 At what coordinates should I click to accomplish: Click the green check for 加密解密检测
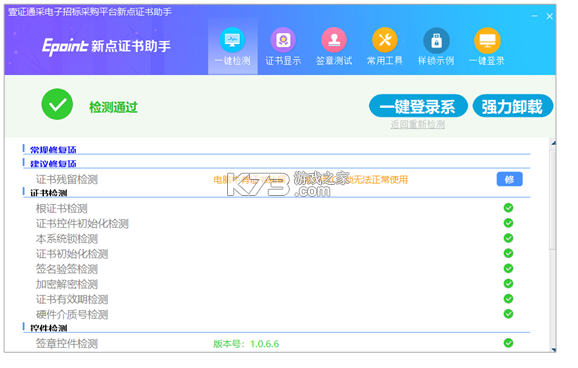pos(508,284)
